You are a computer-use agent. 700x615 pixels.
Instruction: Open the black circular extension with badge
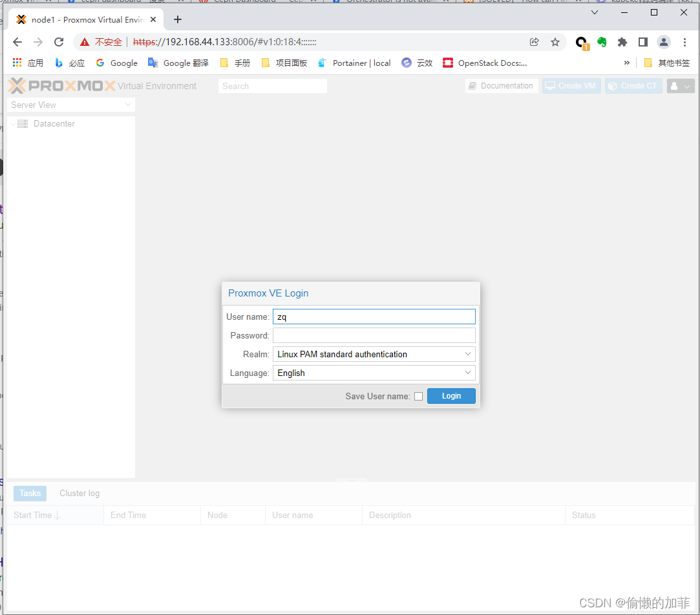pyautogui.click(x=582, y=43)
